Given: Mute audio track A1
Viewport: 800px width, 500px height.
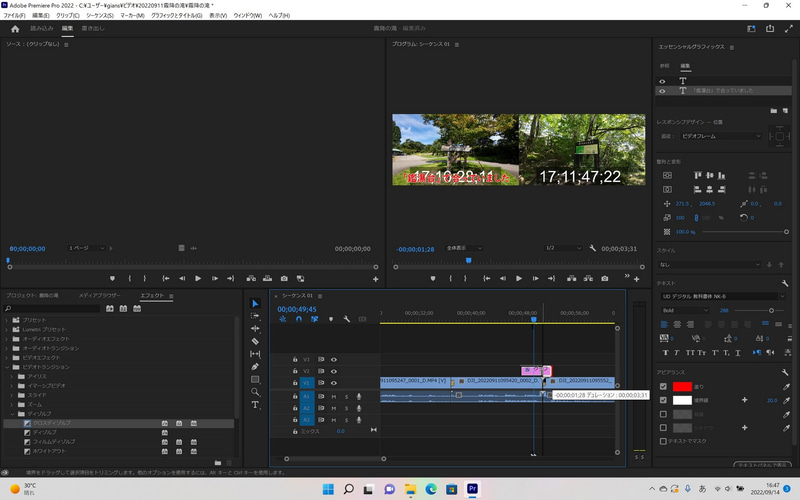Looking at the screenshot, I should [334, 396].
